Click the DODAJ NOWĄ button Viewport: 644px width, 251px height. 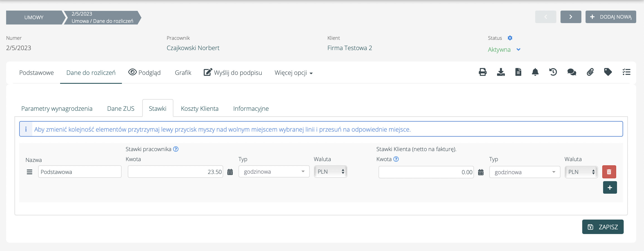611,17
